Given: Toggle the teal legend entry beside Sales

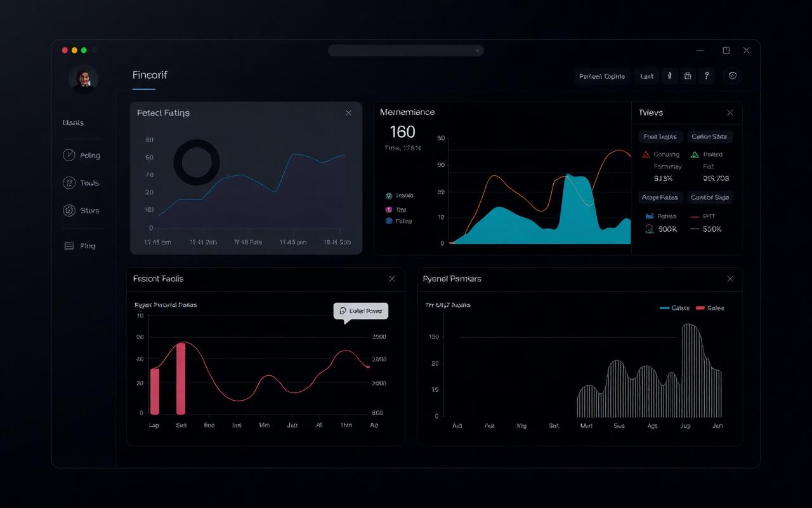Looking at the screenshot, I should point(674,308).
